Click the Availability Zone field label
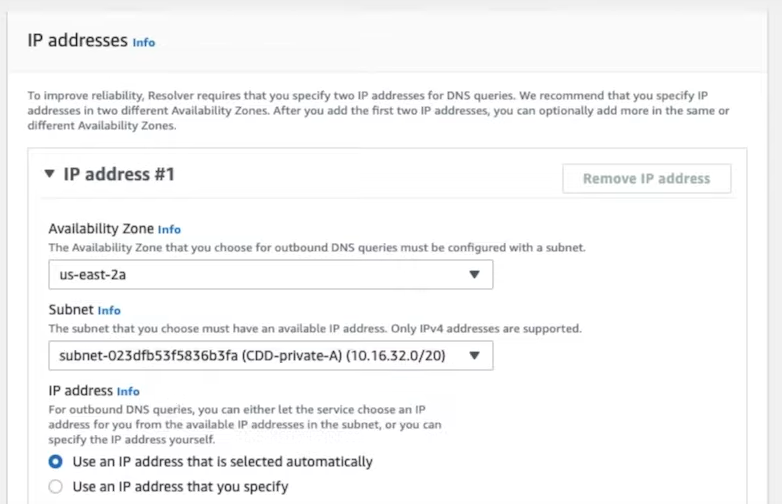782x504 pixels. pyautogui.click(x=101, y=229)
